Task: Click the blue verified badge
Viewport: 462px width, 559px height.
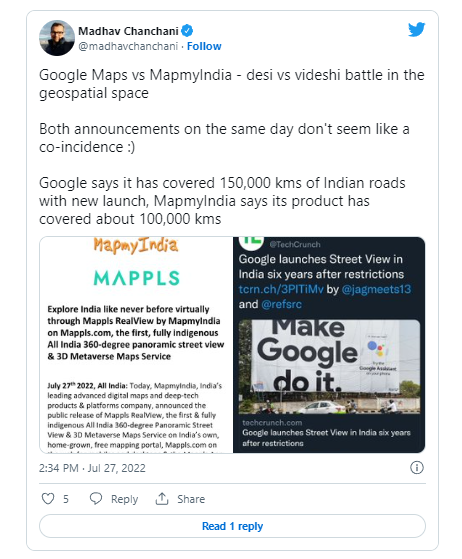Action: 187,31
